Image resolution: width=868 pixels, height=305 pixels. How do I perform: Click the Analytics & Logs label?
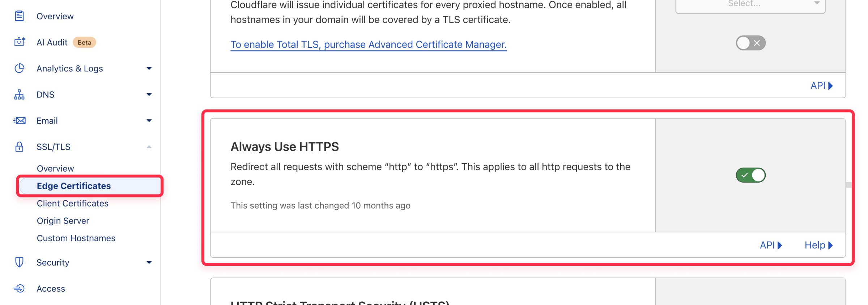click(x=70, y=68)
